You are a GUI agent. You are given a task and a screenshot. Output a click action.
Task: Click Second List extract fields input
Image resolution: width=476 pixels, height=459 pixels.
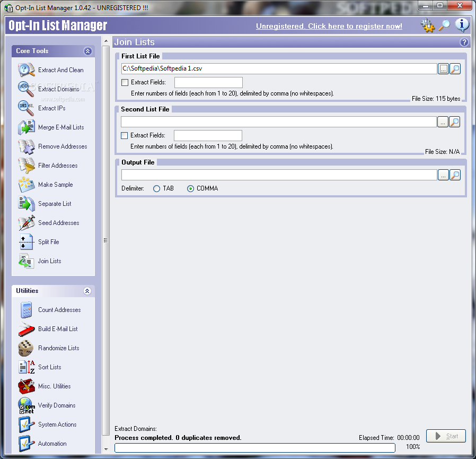[208, 135]
